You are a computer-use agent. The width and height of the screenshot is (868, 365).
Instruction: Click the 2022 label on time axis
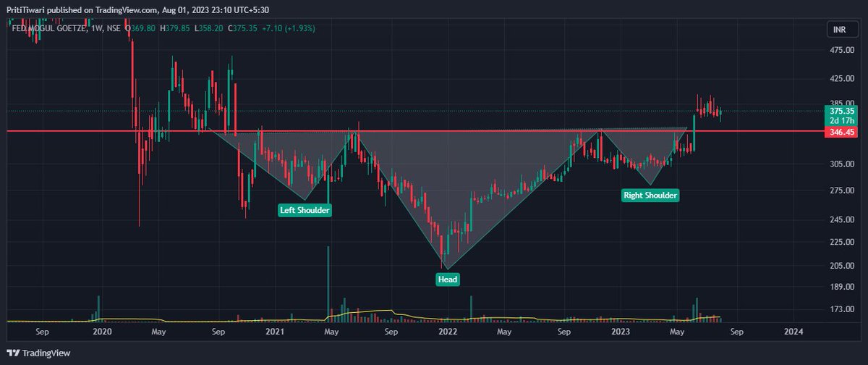448,332
